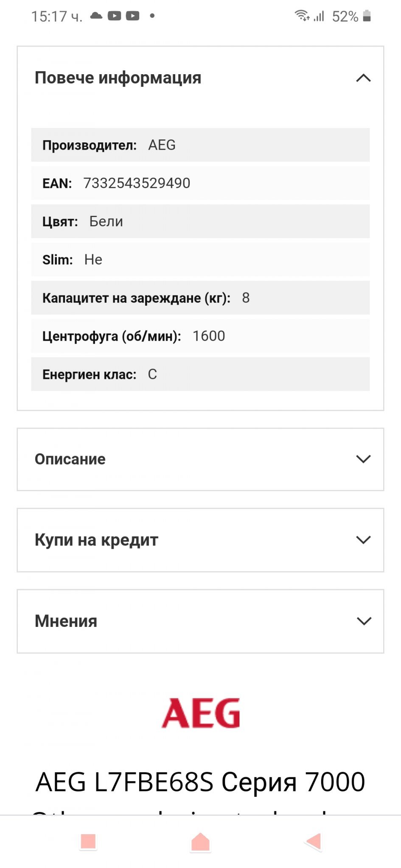Tap the Android recent apps square button
Screen dimensions: 401x868
(x=88, y=841)
